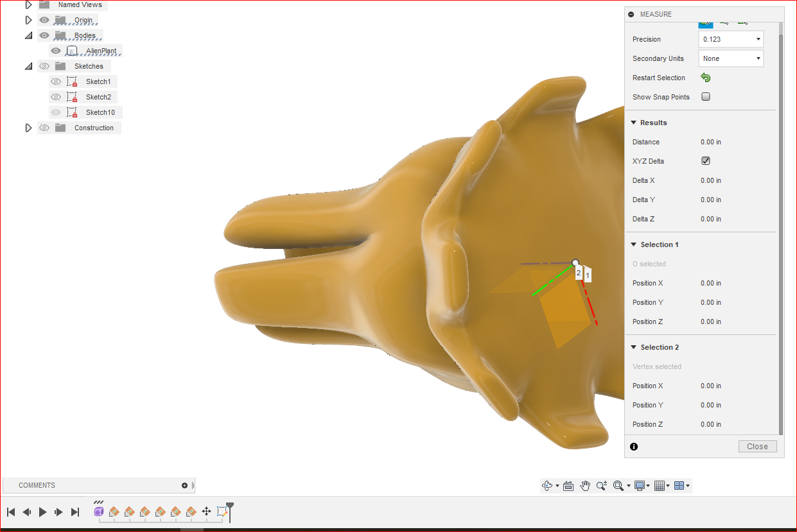Jump to the end of the timeline
This screenshot has height=532, width=797.
click(x=74, y=511)
